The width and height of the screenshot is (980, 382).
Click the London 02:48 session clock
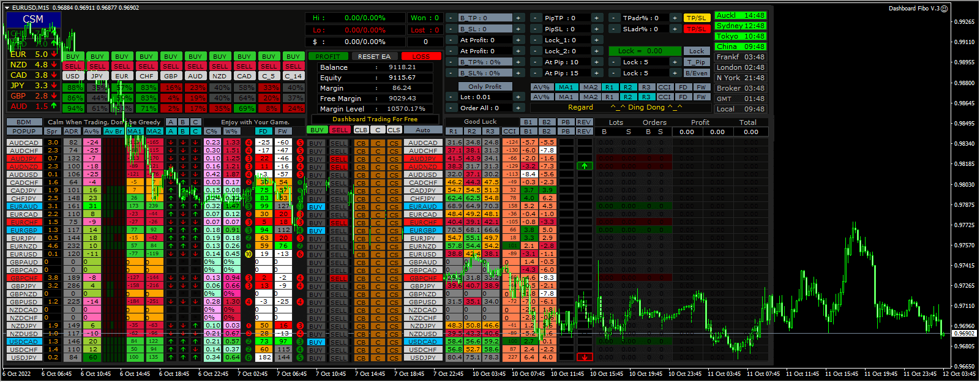(x=740, y=67)
